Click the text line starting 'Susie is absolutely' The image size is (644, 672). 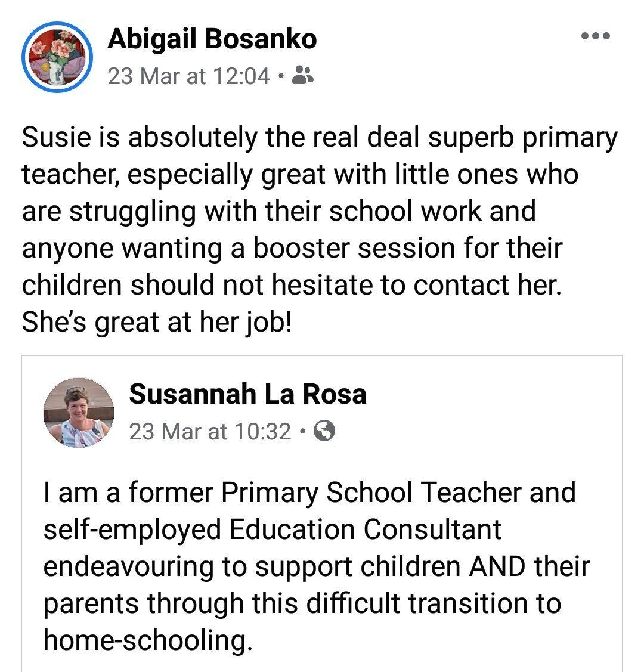point(320,138)
